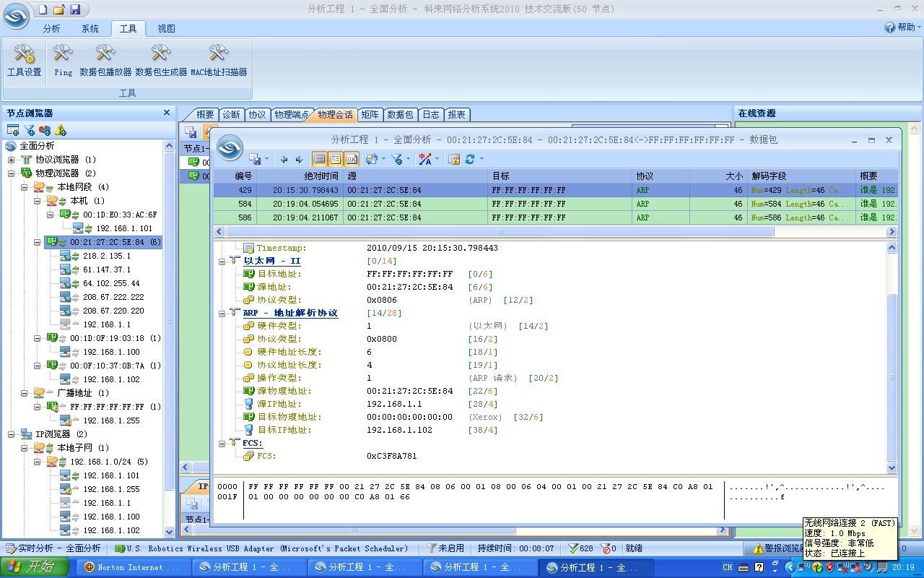Toggle the decode tree pane view button
Screen dimensions: 924x578
(x=336, y=159)
